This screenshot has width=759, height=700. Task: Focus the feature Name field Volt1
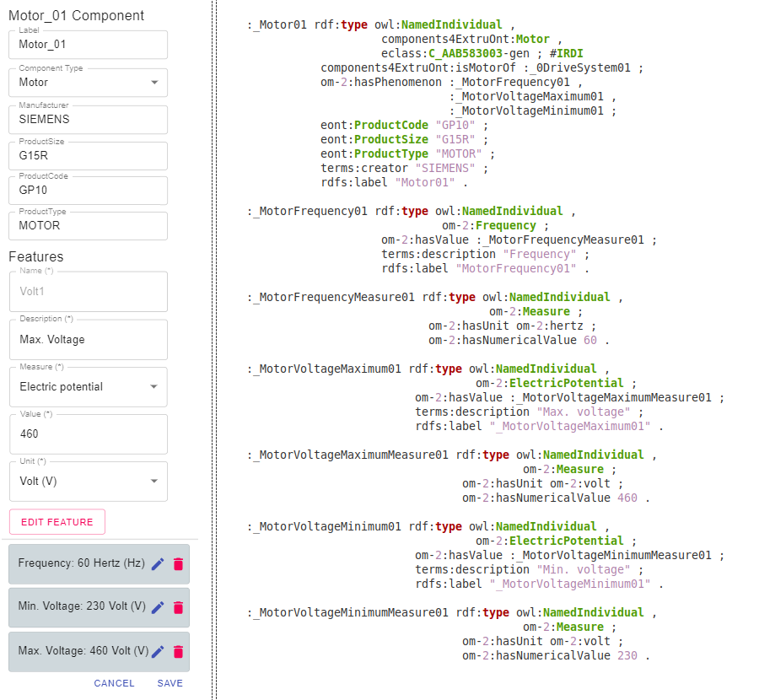coord(88,292)
